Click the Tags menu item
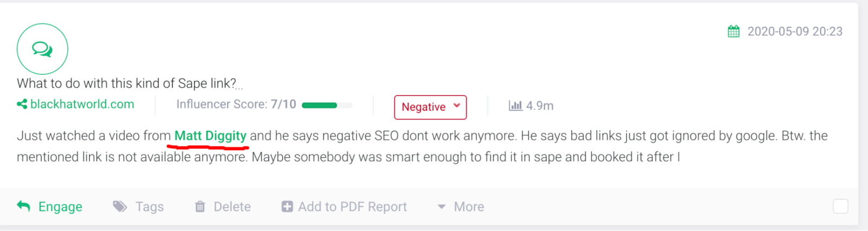The height and width of the screenshot is (231, 868). pos(149,207)
